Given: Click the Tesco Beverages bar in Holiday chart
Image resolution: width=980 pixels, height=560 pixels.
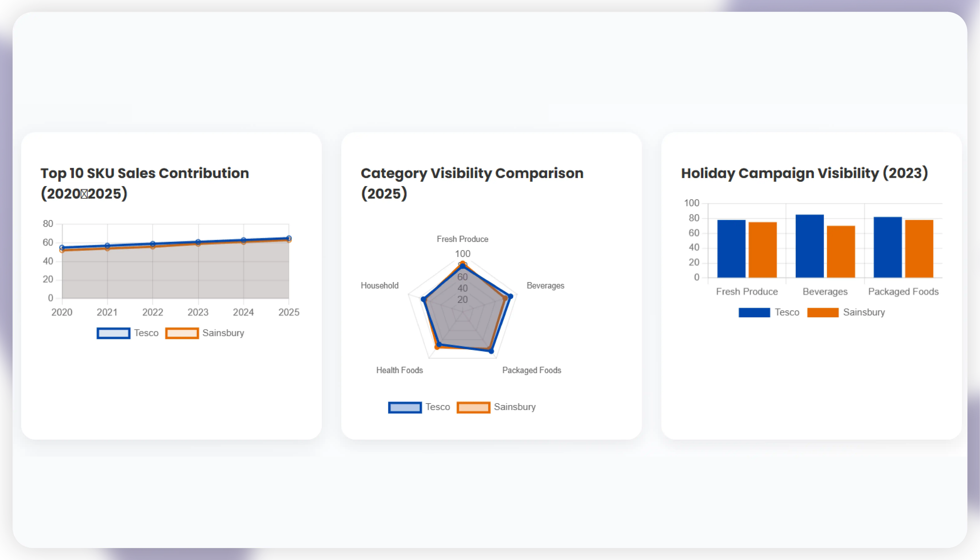Looking at the screenshot, I should [x=809, y=246].
